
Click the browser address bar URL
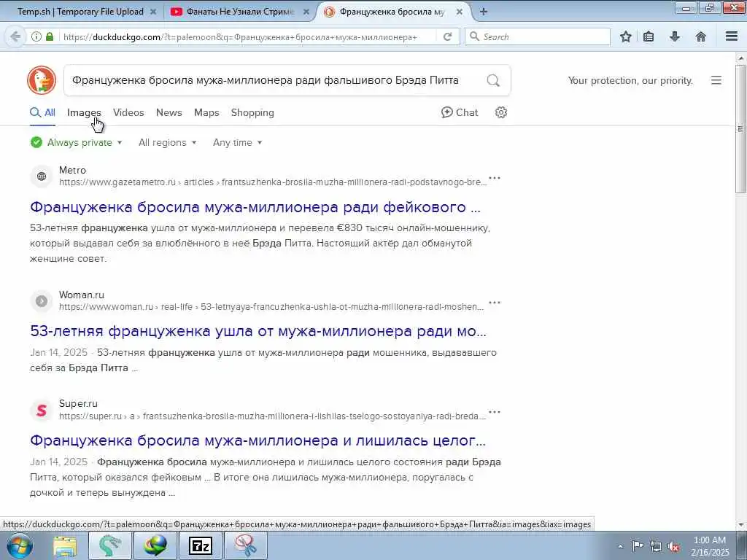(240, 36)
